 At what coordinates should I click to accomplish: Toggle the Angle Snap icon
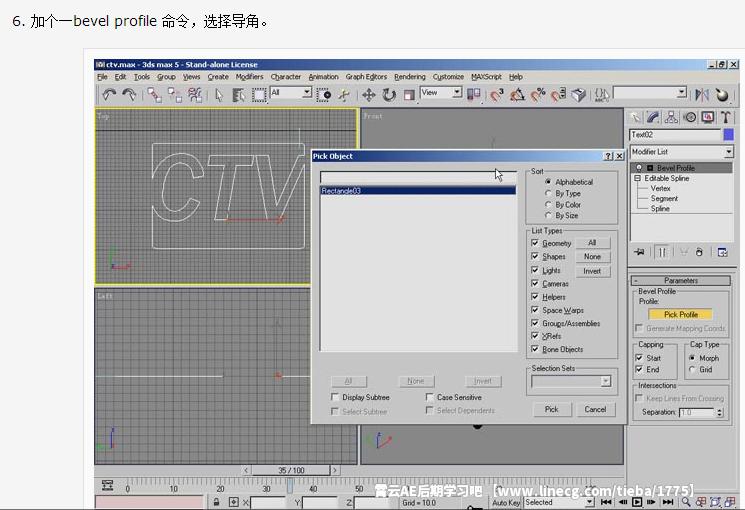517,95
